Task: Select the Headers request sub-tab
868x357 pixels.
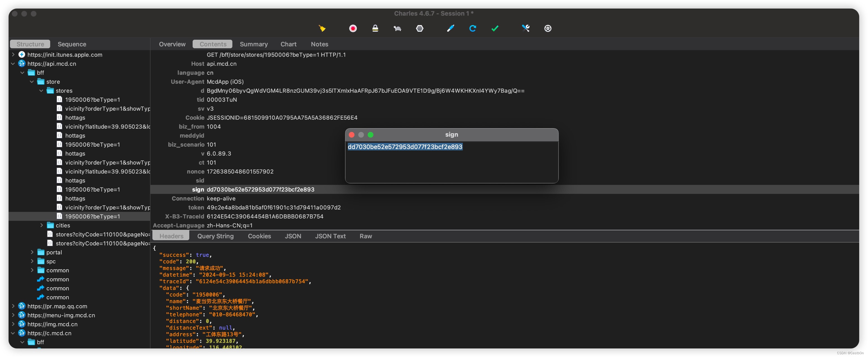Action: click(171, 236)
